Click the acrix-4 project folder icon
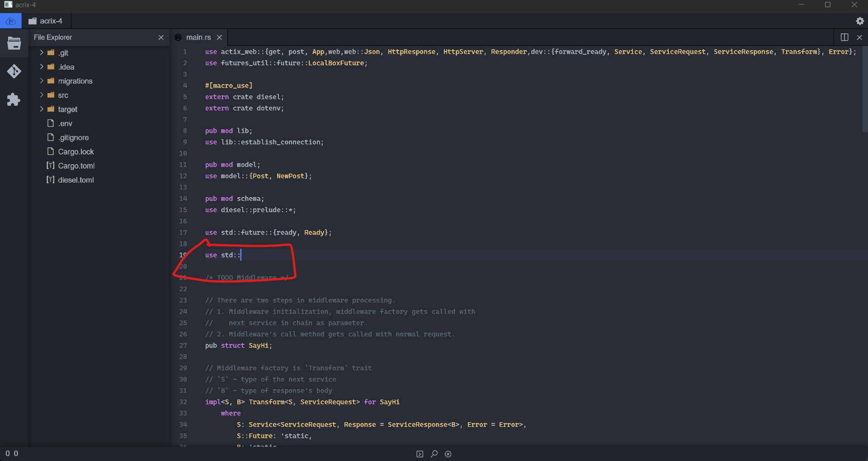The width and height of the screenshot is (868, 461). point(32,21)
